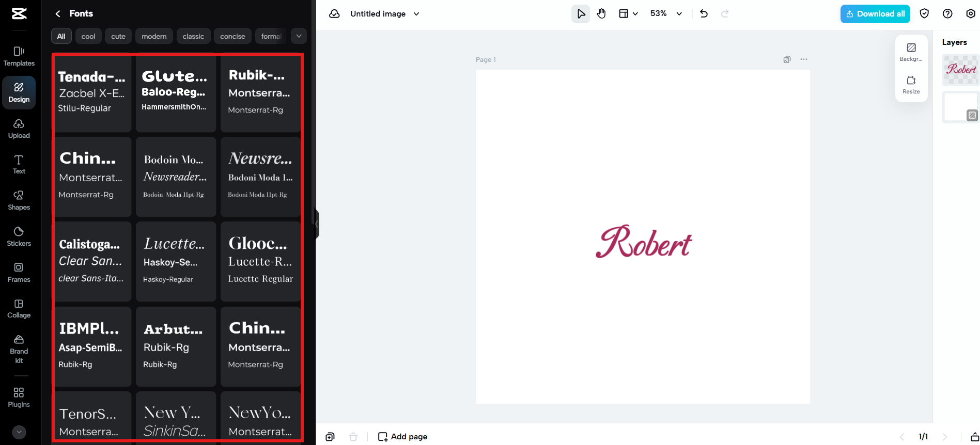Undo the last action
This screenshot has width=980, height=445.
tap(704, 14)
